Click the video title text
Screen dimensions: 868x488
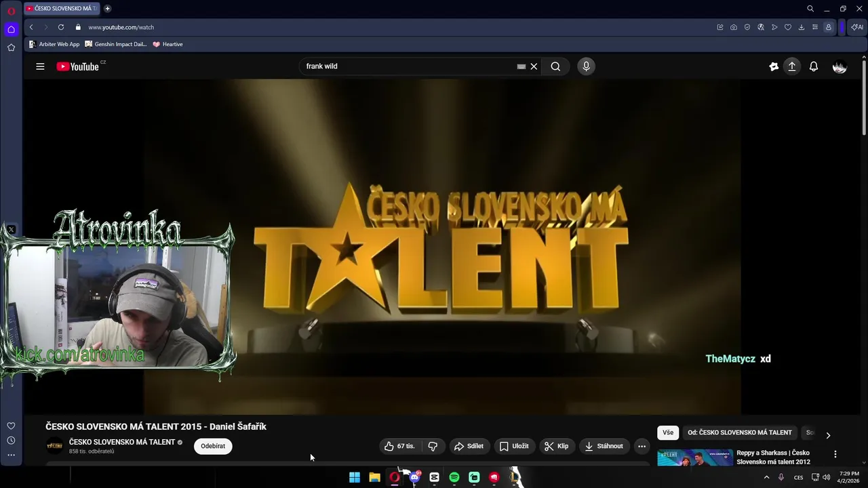click(156, 426)
